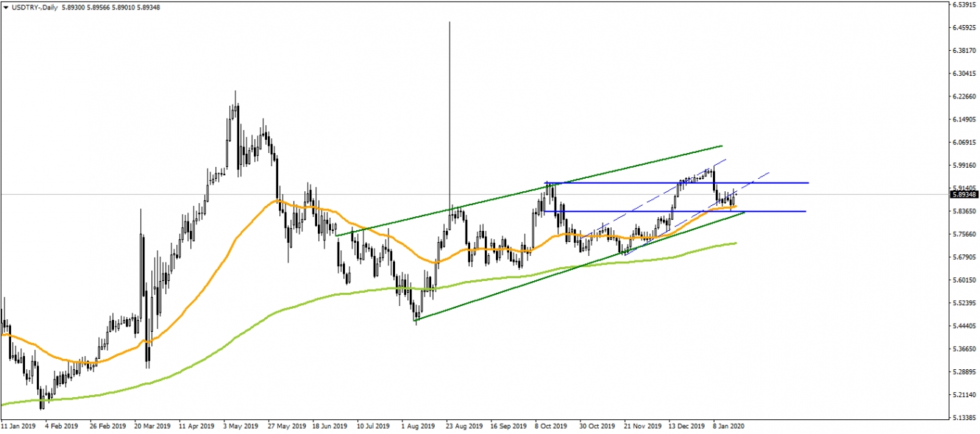Click the 6.06915 price axis label

(x=964, y=143)
